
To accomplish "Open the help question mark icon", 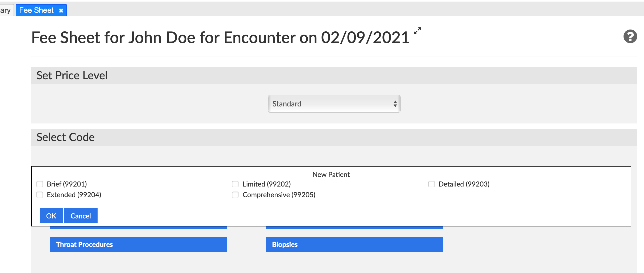I will 630,36.
